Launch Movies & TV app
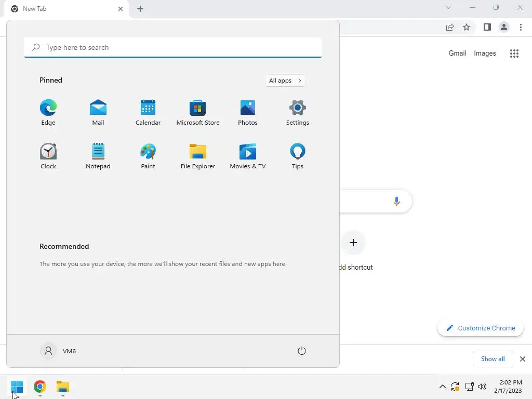Viewport: 532px width, 399px height. point(248,156)
